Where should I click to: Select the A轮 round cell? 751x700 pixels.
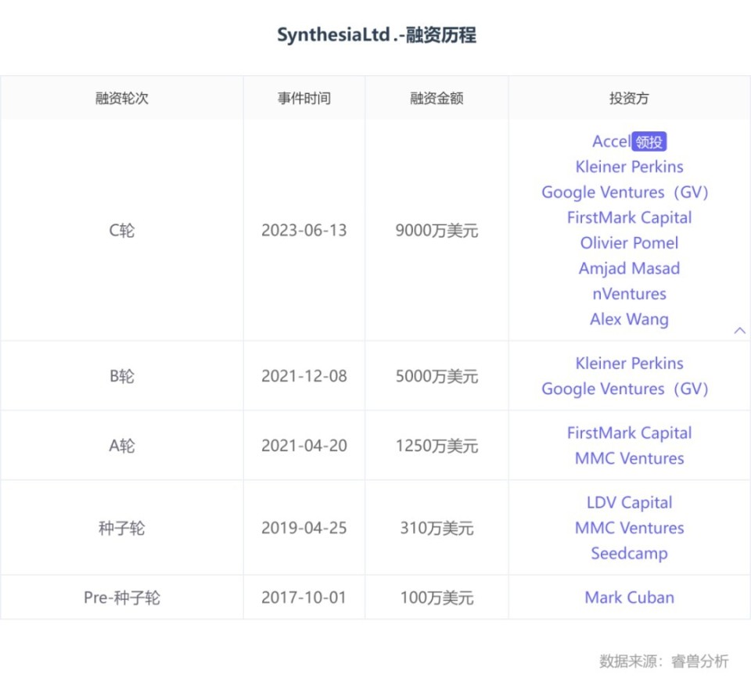pyautogui.click(x=122, y=446)
